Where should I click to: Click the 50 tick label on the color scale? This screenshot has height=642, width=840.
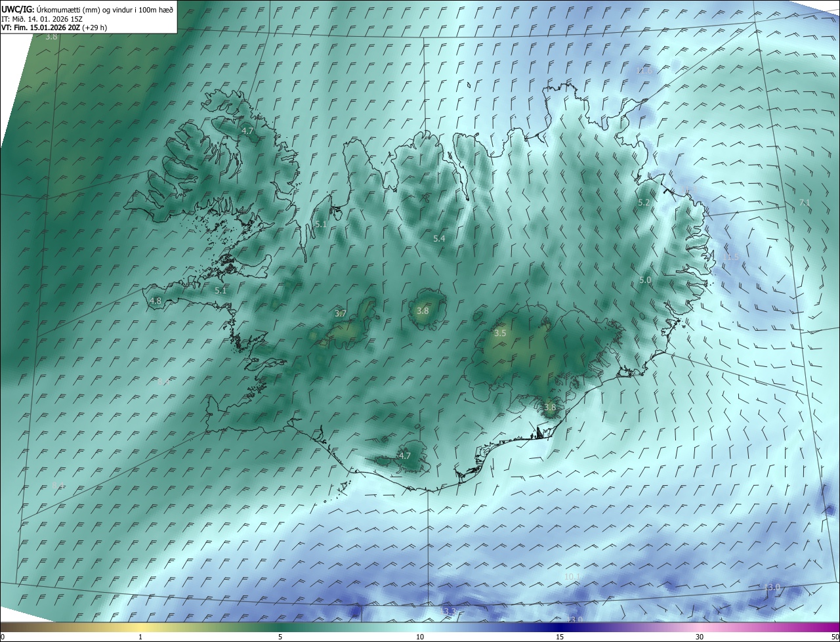(x=835, y=637)
